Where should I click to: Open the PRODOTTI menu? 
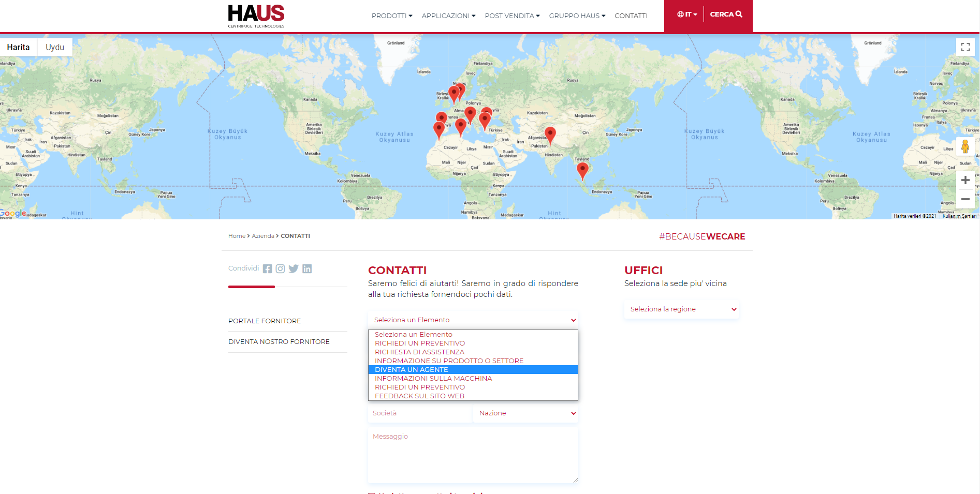click(x=392, y=16)
